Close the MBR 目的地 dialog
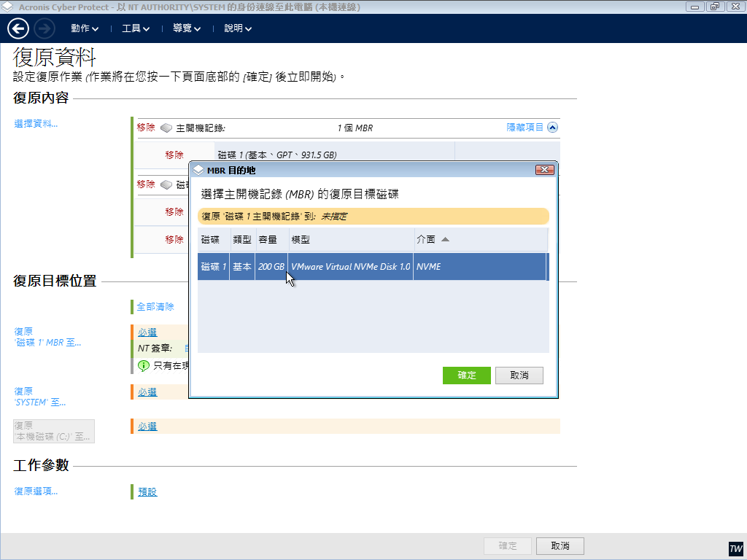This screenshot has width=747, height=560. pyautogui.click(x=544, y=170)
